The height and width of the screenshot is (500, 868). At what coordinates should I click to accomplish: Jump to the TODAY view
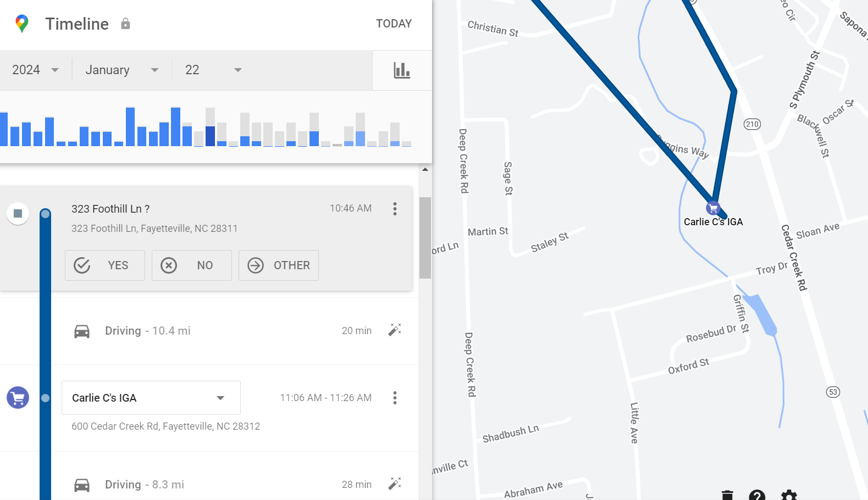[x=394, y=24]
